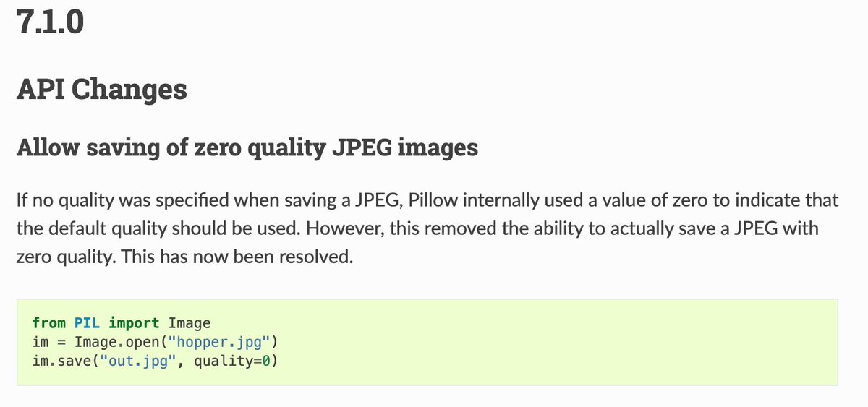Click the API Changes heading

101,90
